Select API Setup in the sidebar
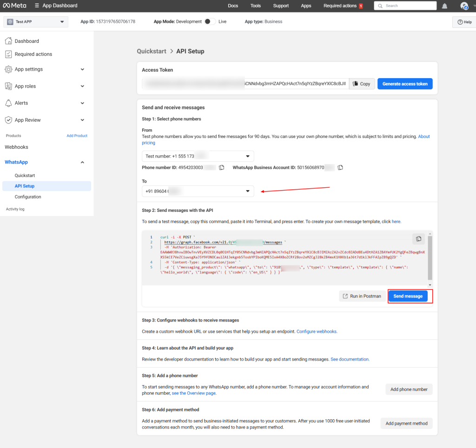This screenshot has width=476, height=448. tap(47, 186)
